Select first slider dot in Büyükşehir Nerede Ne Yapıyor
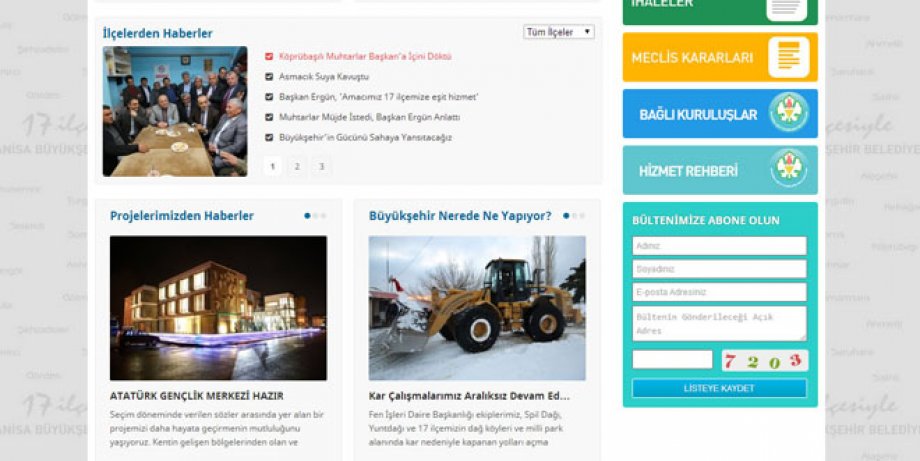 point(566,216)
